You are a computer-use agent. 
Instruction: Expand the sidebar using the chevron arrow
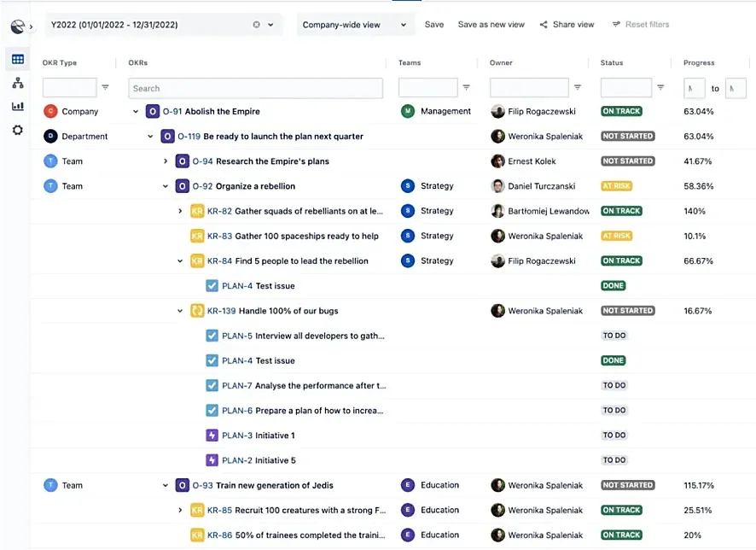(x=32, y=25)
